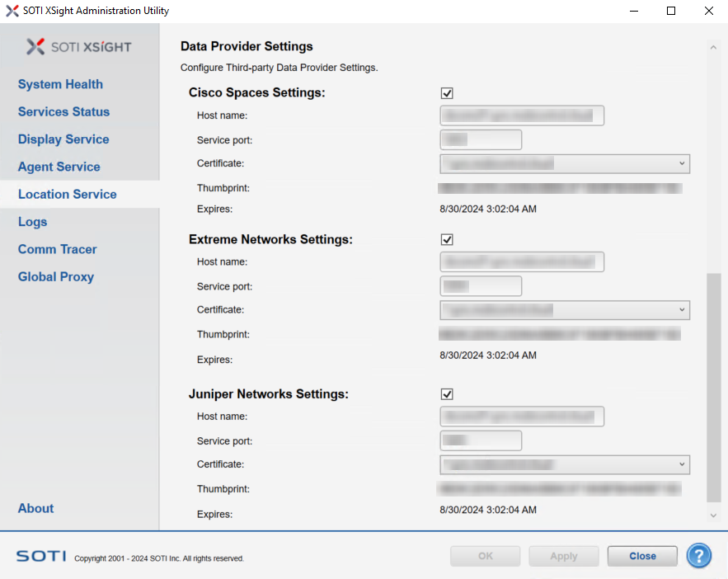728x579 pixels.
Task: Click the Cisco Spaces Service port field
Action: click(x=481, y=139)
